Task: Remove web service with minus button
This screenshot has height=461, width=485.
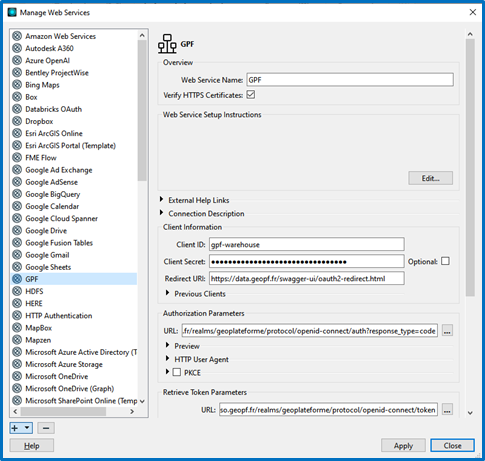Action: [46, 428]
